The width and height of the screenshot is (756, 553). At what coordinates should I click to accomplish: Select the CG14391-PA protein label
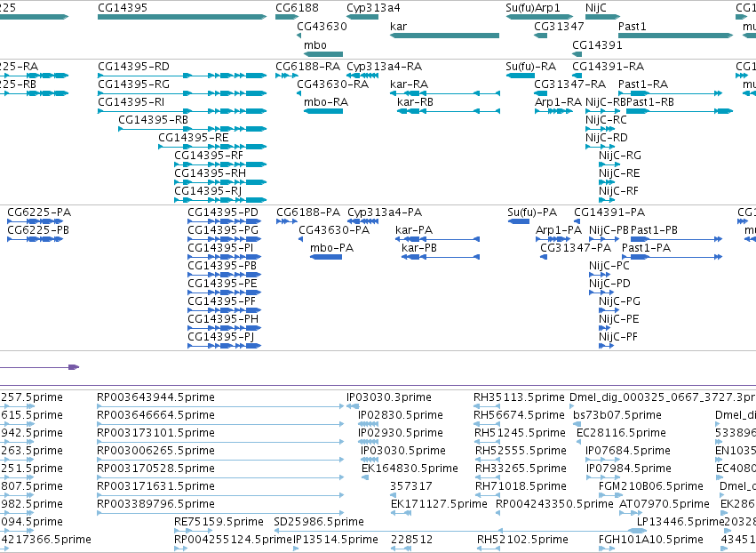tap(609, 212)
